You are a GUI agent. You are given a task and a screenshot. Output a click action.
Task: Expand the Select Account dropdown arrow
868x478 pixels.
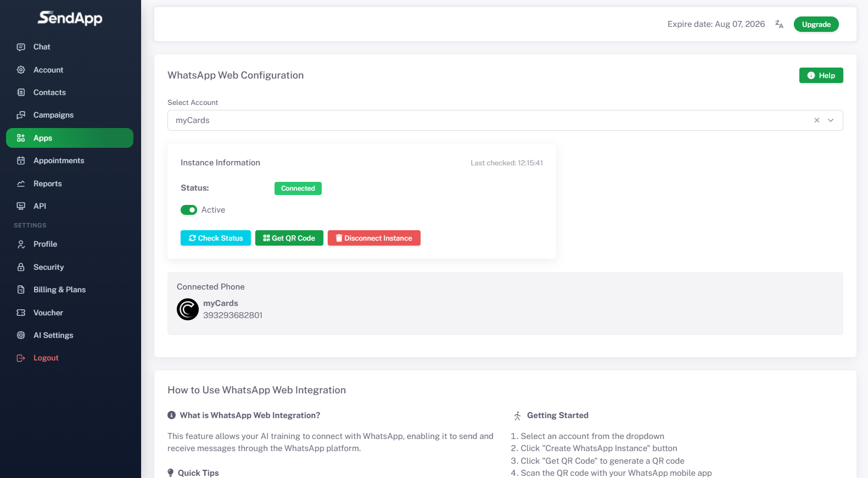point(831,120)
